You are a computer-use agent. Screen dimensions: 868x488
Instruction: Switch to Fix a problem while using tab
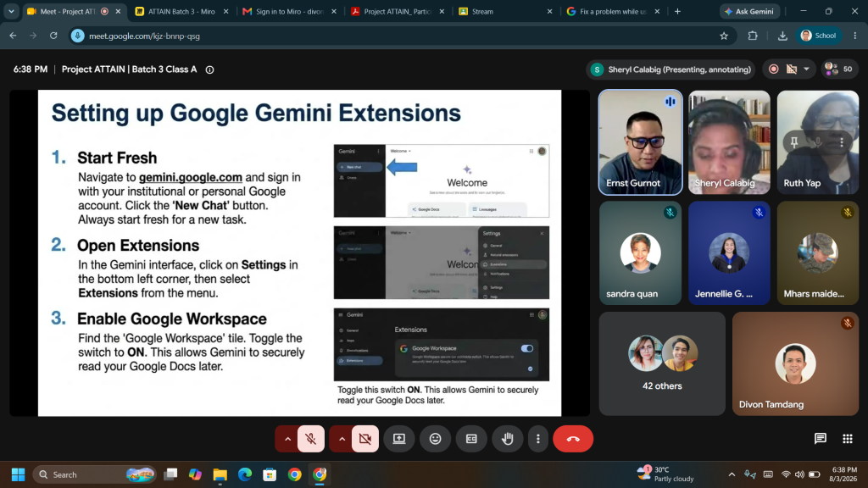(612, 11)
